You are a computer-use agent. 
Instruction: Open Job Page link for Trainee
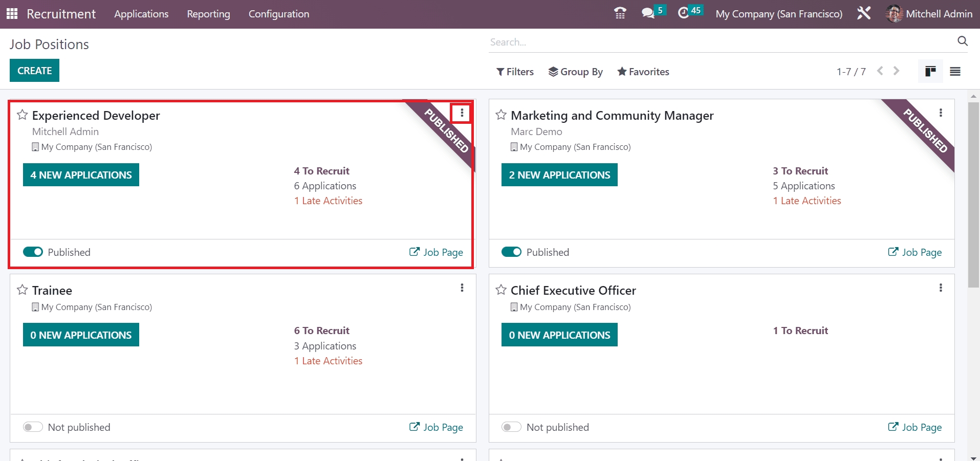pos(436,427)
